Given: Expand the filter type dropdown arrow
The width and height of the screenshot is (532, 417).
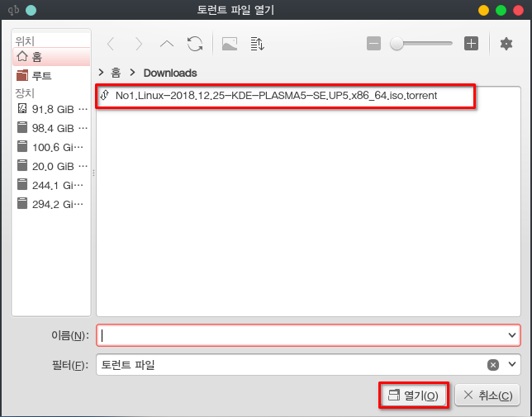Looking at the screenshot, I should [512, 365].
